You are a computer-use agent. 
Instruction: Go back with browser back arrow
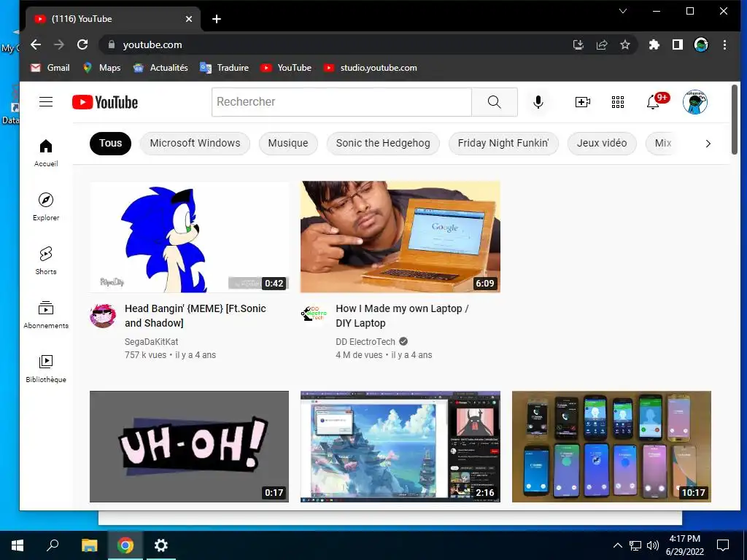coord(36,44)
